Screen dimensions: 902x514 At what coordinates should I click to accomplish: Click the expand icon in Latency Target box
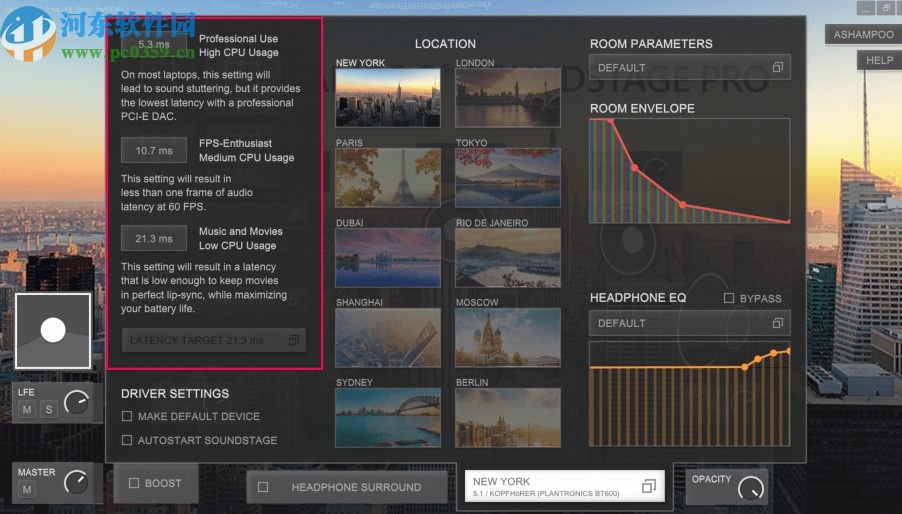click(x=293, y=340)
